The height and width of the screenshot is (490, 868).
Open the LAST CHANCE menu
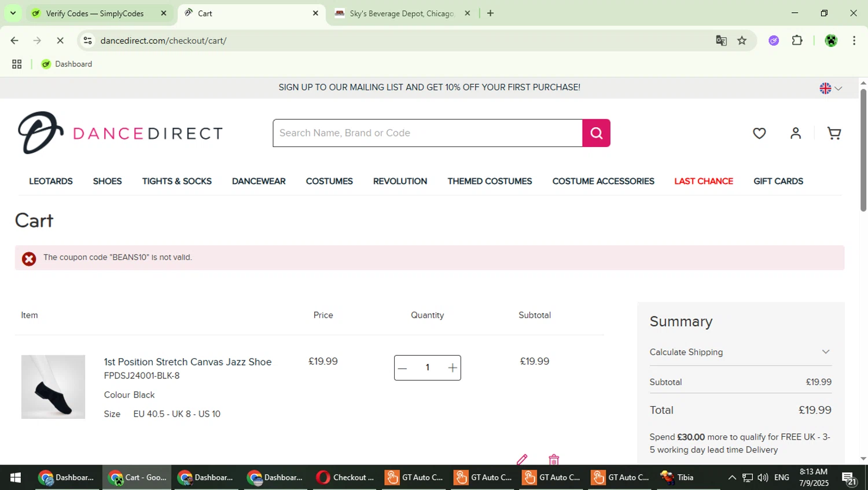[704, 181]
